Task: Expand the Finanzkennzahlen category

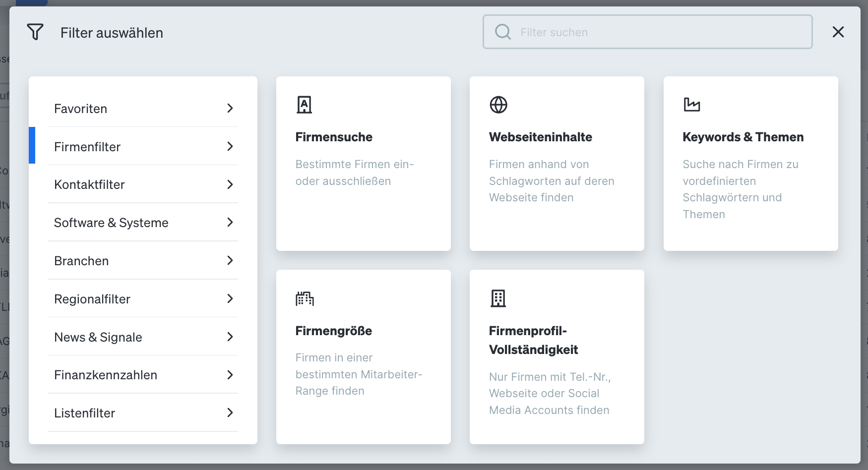Action: click(x=230, y=375)
